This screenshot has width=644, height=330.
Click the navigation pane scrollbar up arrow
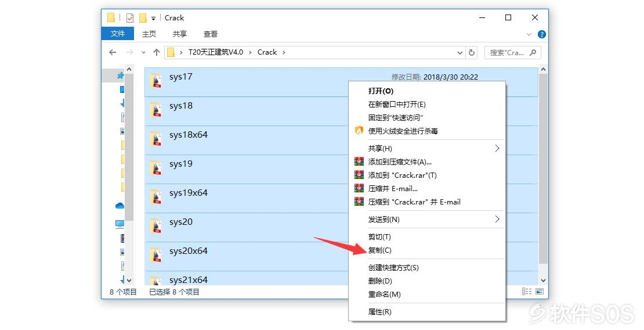[x=129, y=70]
